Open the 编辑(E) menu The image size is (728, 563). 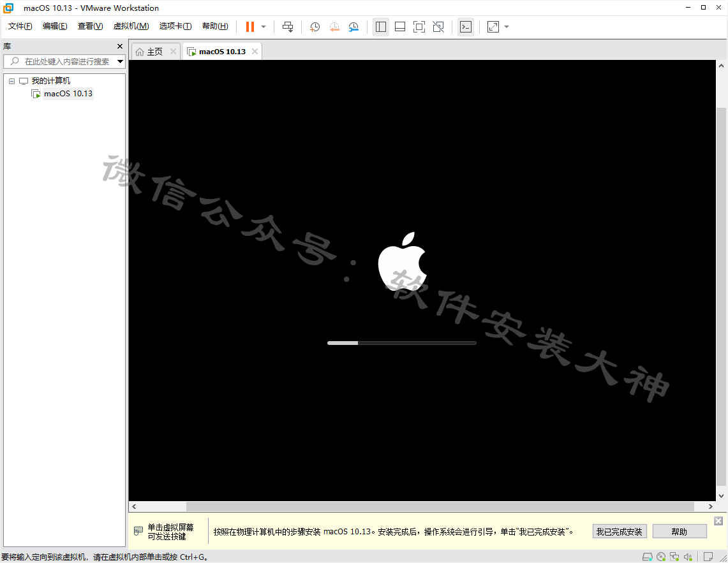tap(55, 26)
